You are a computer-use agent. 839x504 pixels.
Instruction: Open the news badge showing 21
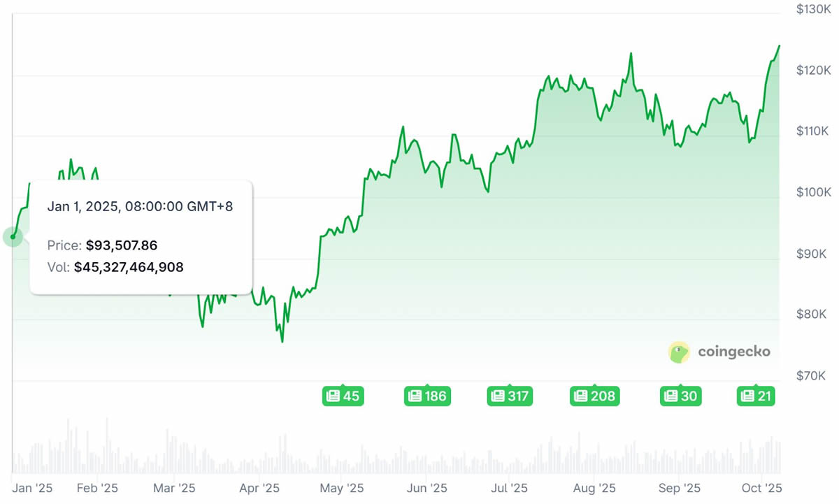[x=756, y=396]
